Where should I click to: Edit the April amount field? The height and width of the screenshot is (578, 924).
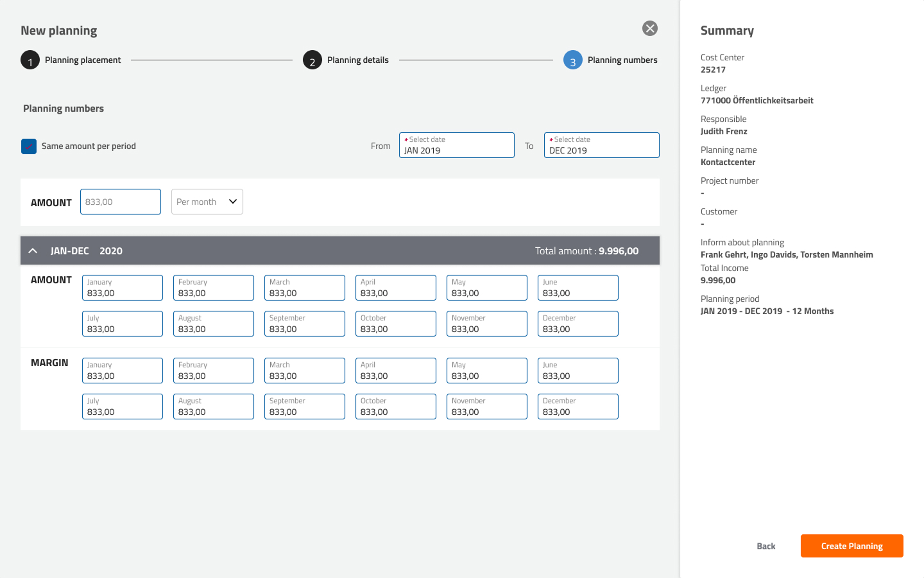(x=395, y=288)
